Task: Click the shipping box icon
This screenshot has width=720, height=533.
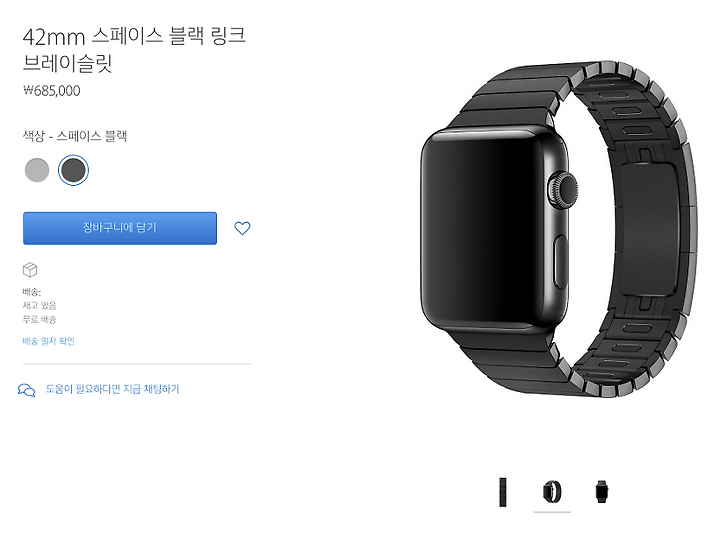Action: click(30, 269)
